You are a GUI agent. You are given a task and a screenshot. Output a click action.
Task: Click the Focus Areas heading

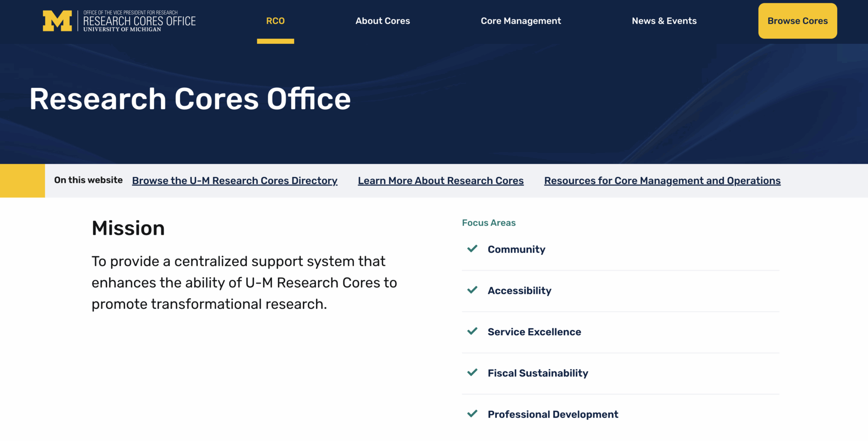click(x=489, y=223)
